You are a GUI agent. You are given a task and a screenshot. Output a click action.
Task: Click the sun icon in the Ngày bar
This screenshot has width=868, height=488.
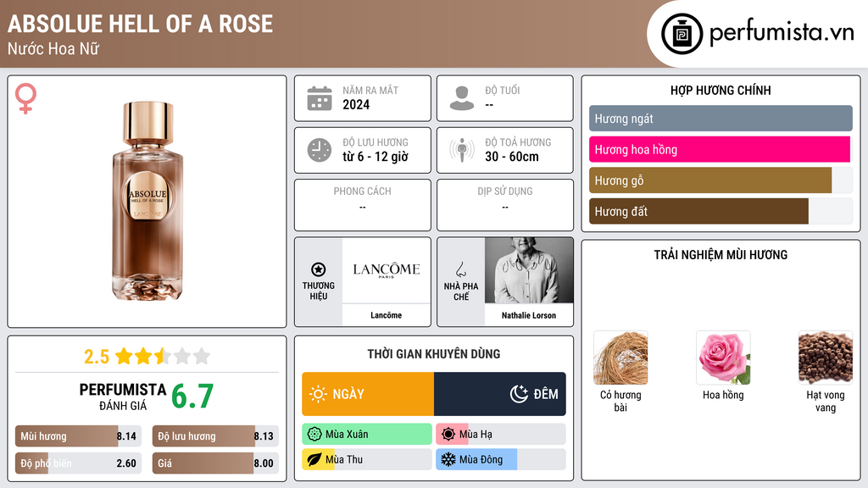coord(319,394)
